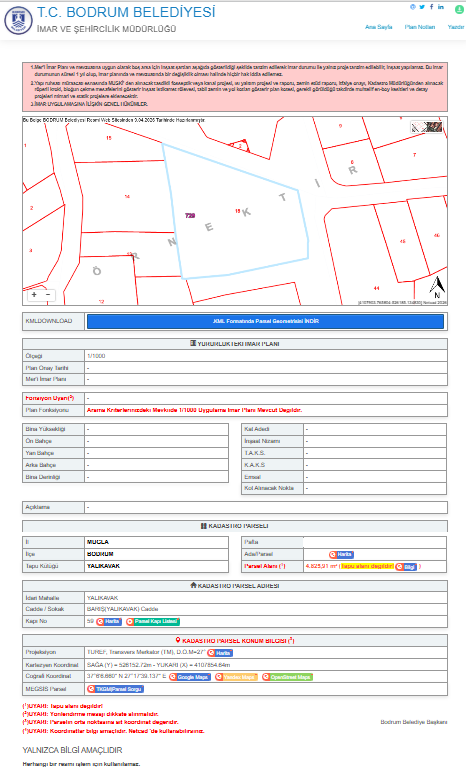Open Parsel Kapı Listesi button
This screenshot has width=469, height=775.
click(x=153, y=622)
